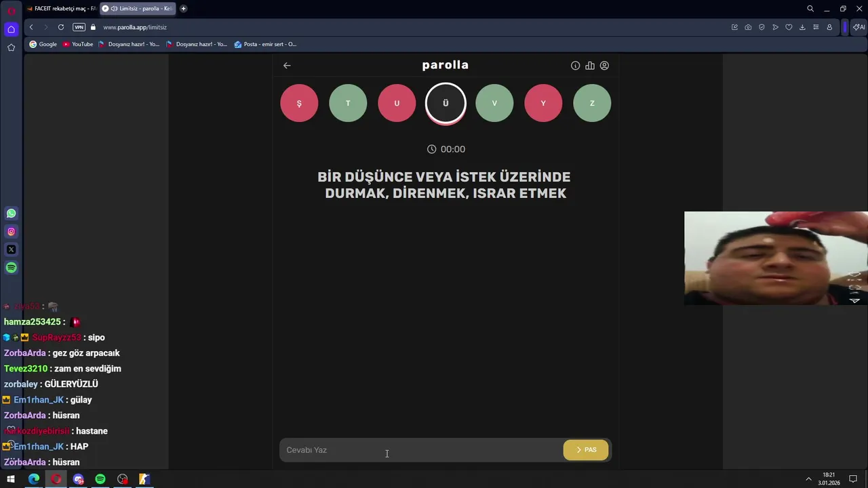Select the green Z letter circle
Viewport: 868px width, 488px height.
click(x=592, y=103)
